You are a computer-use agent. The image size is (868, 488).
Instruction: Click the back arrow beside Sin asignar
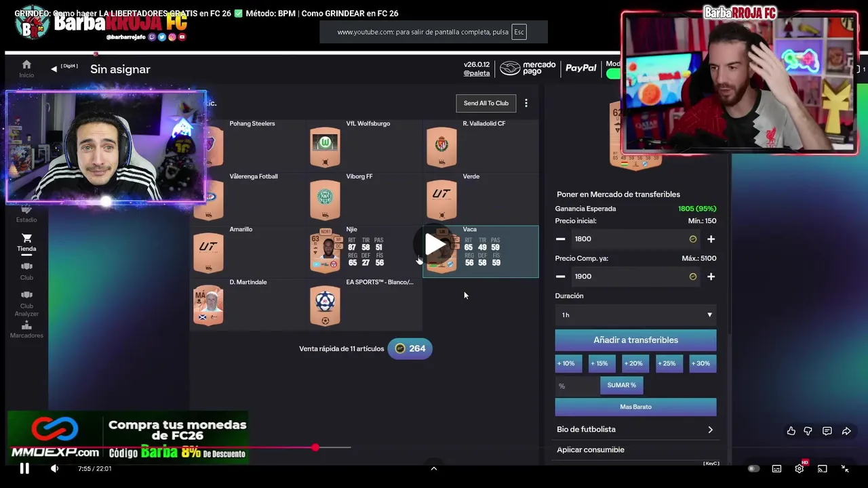pyautogui.click(x=54, y=69)
